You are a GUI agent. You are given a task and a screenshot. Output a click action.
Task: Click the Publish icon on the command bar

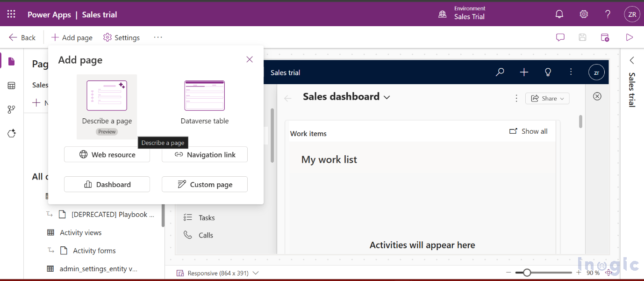click(x=605, y=37)
